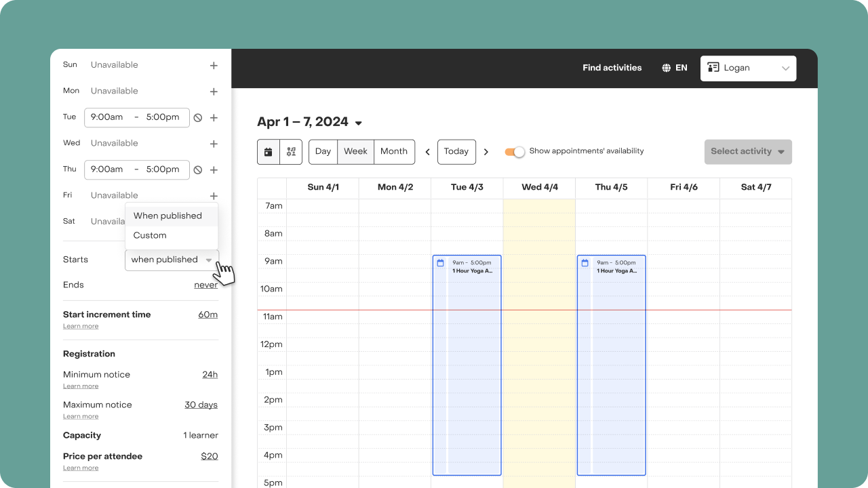The width and height of the screenshot is (868, 488).
Task: Switch to the grid/schedule view icon
Action: click(x=291, y=152)
